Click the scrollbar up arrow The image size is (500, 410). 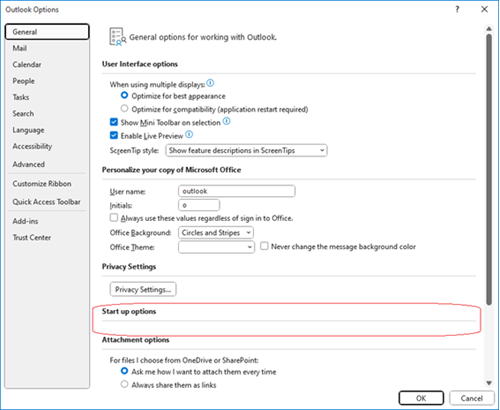[489, 29]
